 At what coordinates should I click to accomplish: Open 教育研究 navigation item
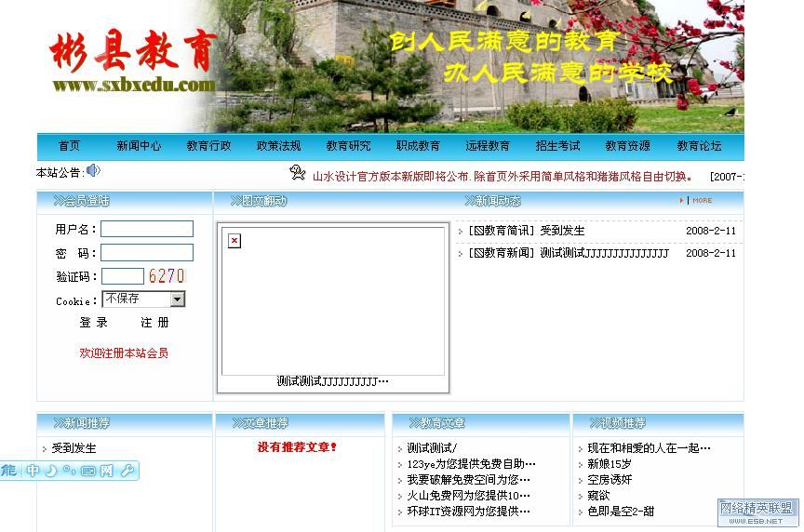point(348,146)
